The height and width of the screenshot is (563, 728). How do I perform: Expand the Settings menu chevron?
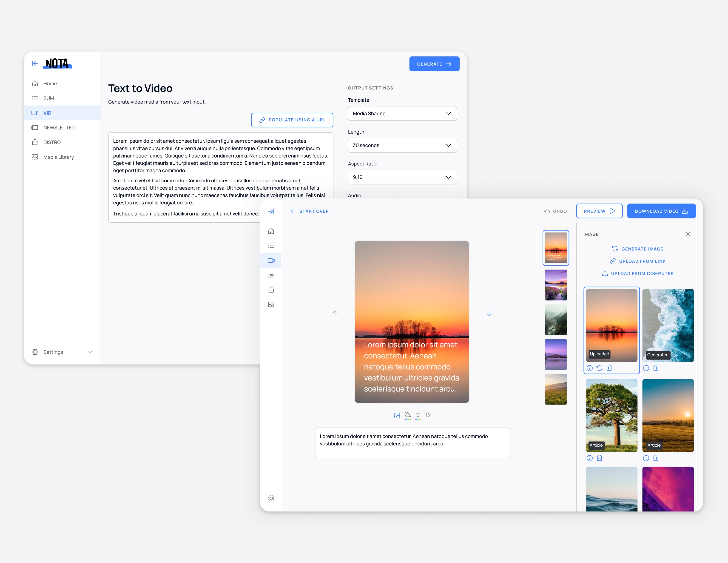90,352
